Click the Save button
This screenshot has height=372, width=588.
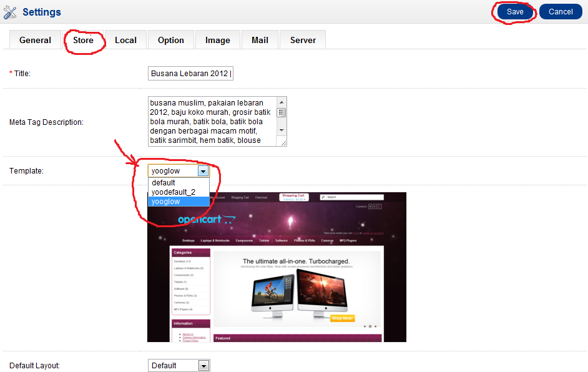tap(515, 12)
